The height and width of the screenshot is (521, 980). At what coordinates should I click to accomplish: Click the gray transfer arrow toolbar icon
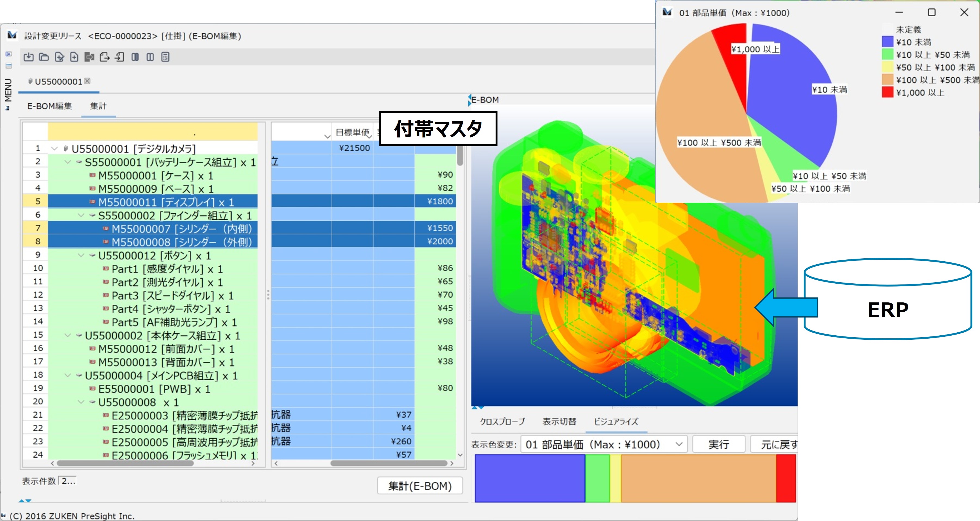tap(90, 57)
